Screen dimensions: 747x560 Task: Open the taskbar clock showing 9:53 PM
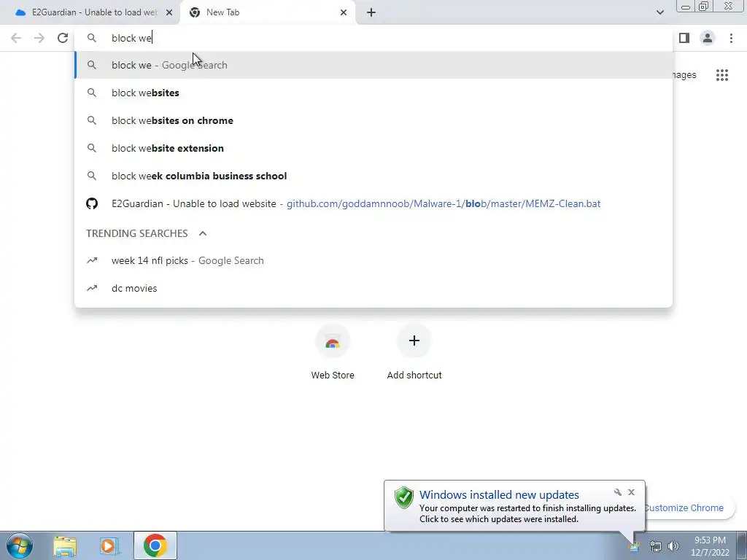point(710,546)
